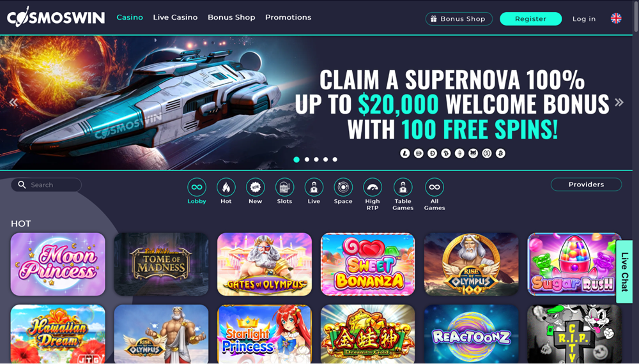Launch the Sweet Bonanza game thumbnail
Viewport: 639px width, 364px height.
(367, 264)
